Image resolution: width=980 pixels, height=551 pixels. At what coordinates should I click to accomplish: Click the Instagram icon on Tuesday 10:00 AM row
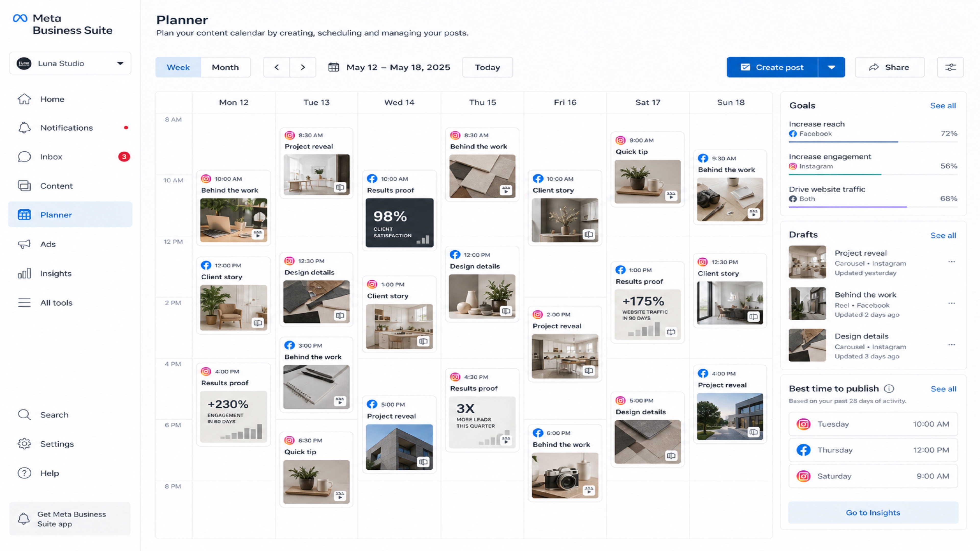(803, 424)
